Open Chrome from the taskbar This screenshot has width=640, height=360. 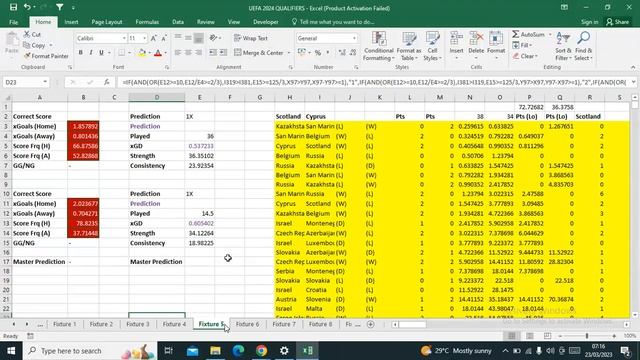pyautogui.click(x=261, y=351)
